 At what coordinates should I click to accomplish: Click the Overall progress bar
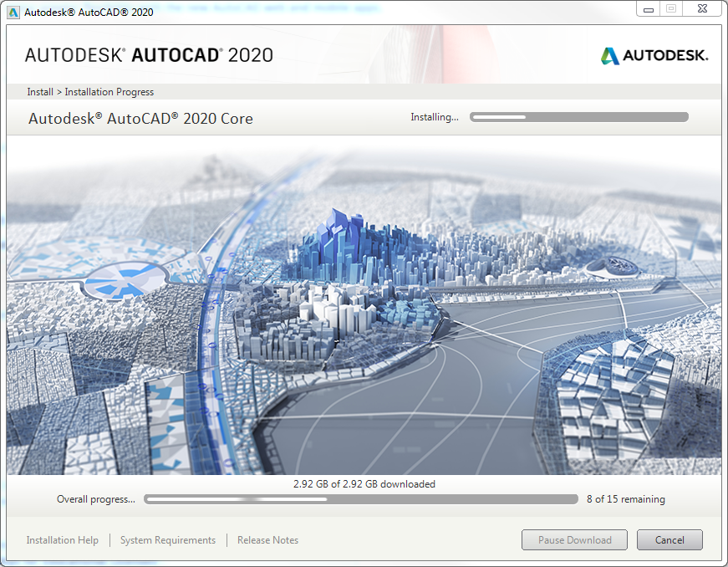click(360, 499)
